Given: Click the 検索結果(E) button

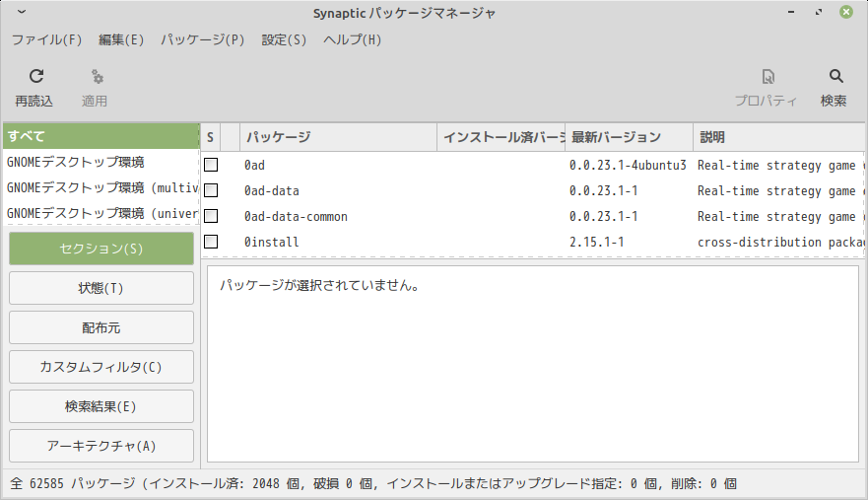Looking at the screenshot, I should pos(101,406).
